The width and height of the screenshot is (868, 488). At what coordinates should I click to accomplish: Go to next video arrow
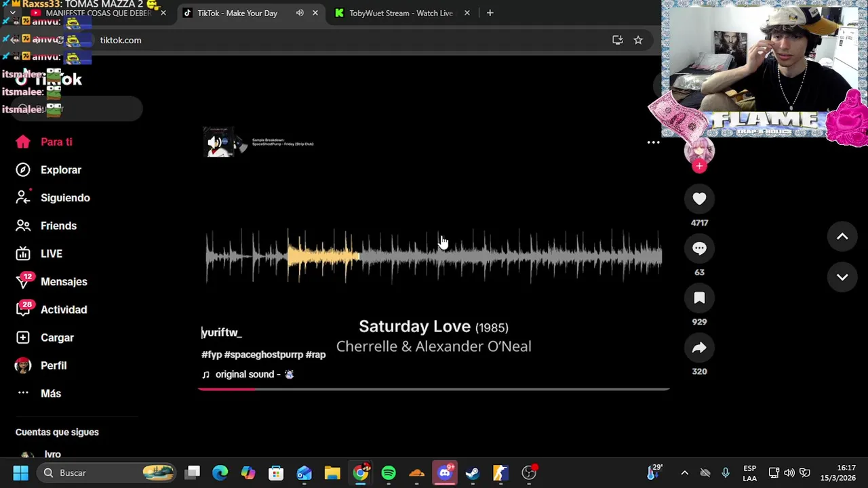point(842,277)
